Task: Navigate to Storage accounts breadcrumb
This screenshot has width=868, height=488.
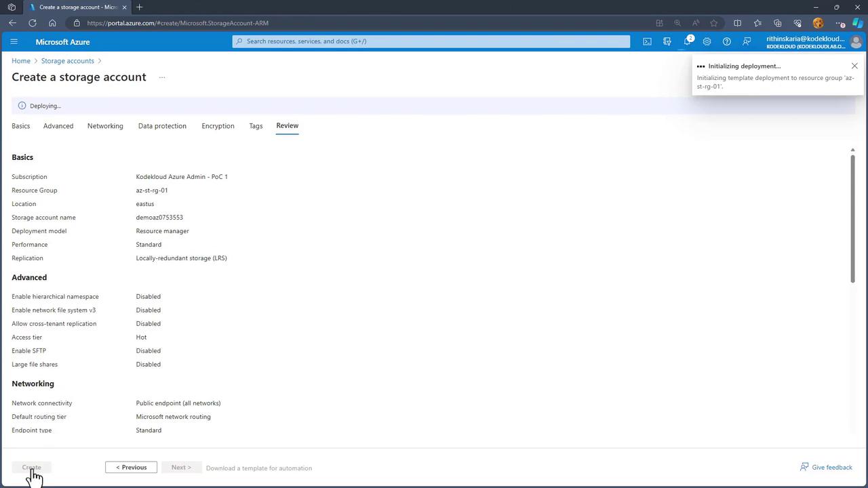Action: point(68,61)
